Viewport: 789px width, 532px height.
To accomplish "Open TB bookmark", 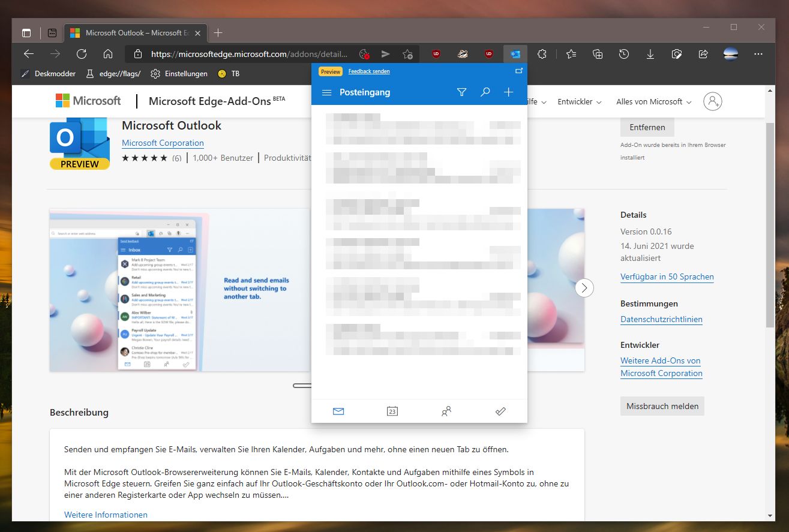I will pos(229,74).
